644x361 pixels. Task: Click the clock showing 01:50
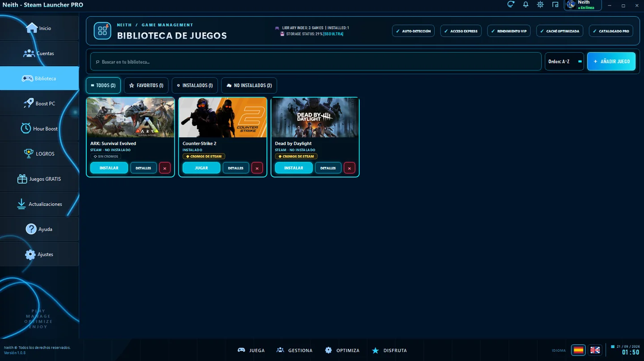[x=631, y=353]
